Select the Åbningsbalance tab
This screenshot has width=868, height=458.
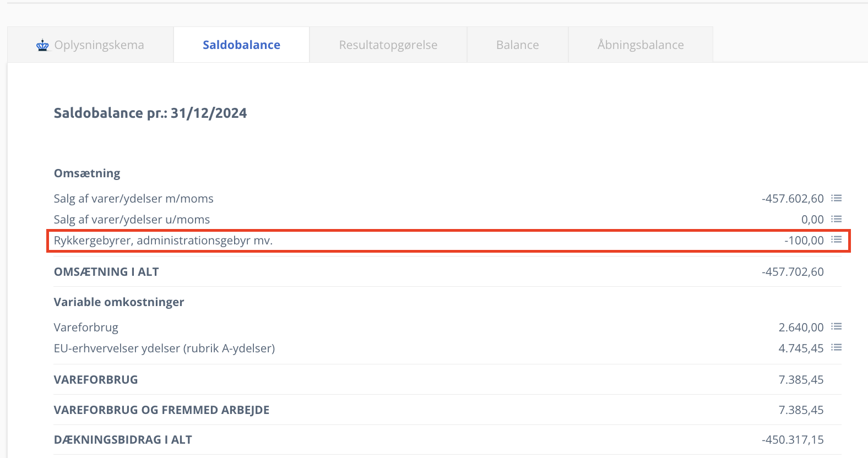tap(640, 45)
